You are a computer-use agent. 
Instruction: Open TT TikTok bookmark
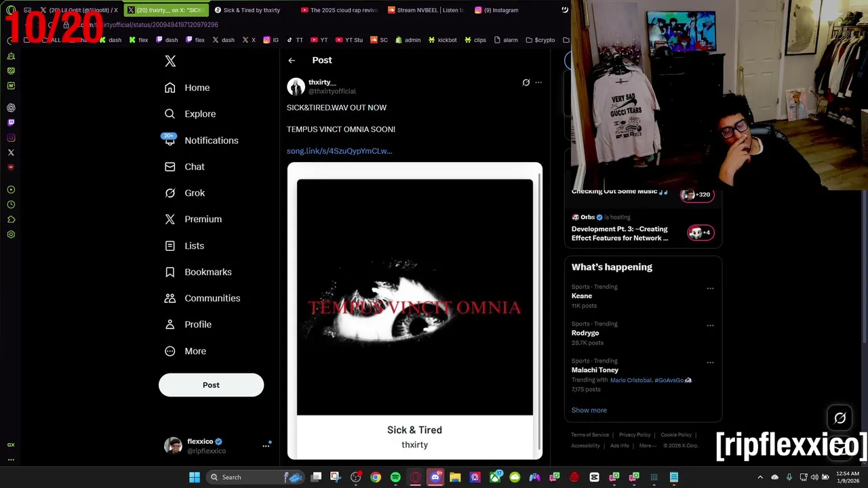[295, 40]
